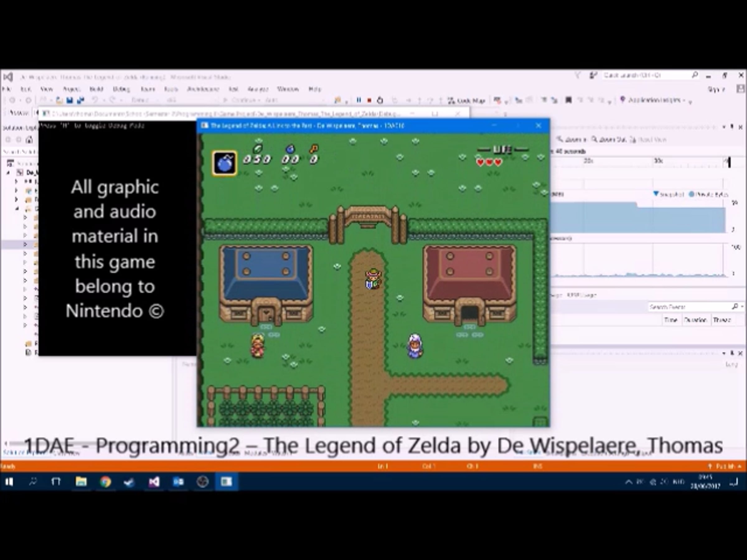Close the debug console window
747x560 pixels.
(x=457, y=114)
